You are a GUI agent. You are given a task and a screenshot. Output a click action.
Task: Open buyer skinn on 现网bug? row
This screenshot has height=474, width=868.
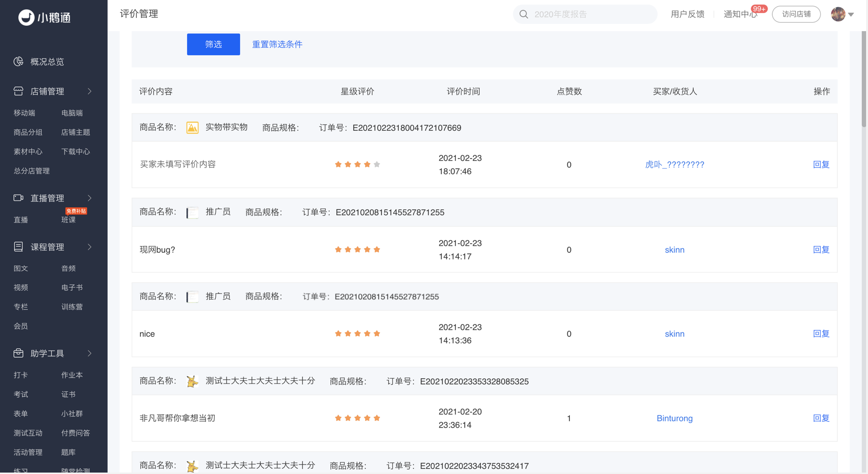(x=675, y=249)
